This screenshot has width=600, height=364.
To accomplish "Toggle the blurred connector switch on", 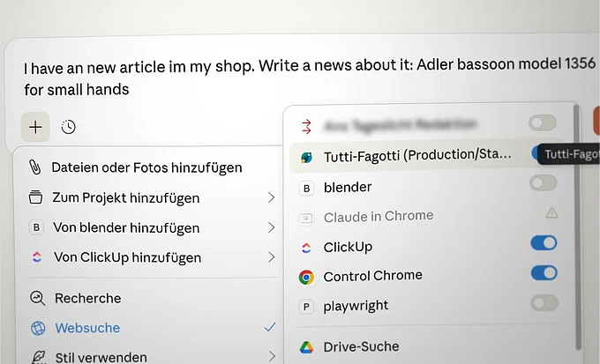I will (543, 123).
